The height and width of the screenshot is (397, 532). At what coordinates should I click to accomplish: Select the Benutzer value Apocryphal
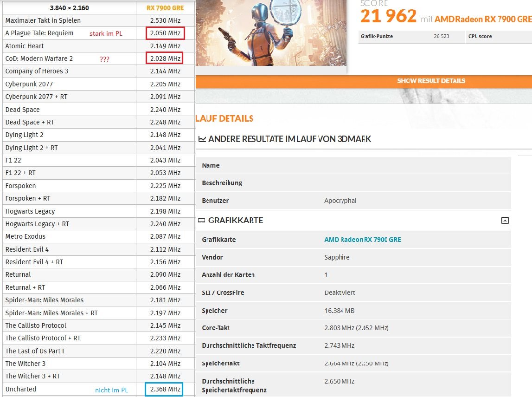coord(340,201)
